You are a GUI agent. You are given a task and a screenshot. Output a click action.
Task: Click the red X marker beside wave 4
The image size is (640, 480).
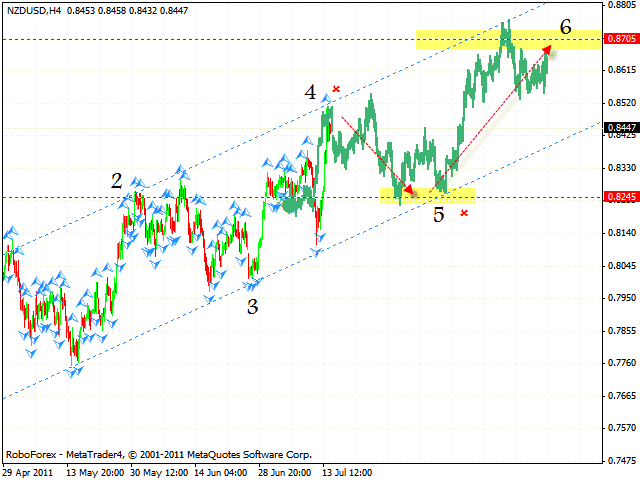pos(337,89)
